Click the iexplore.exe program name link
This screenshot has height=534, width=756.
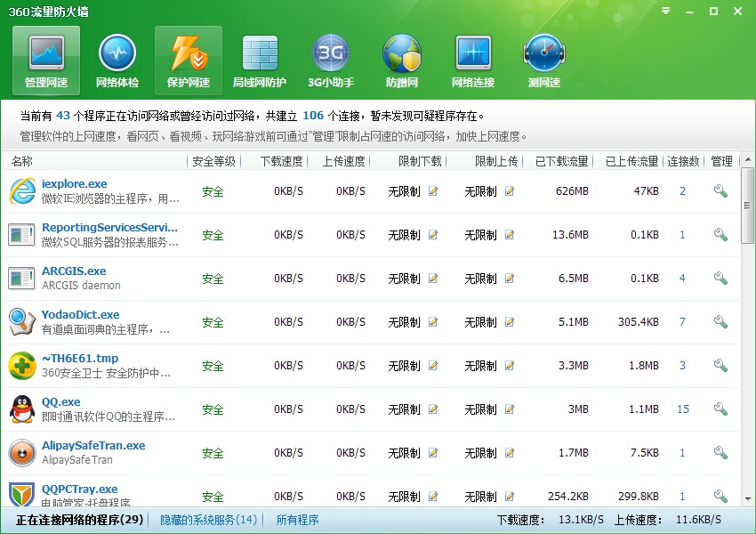(x=74, y=184)
